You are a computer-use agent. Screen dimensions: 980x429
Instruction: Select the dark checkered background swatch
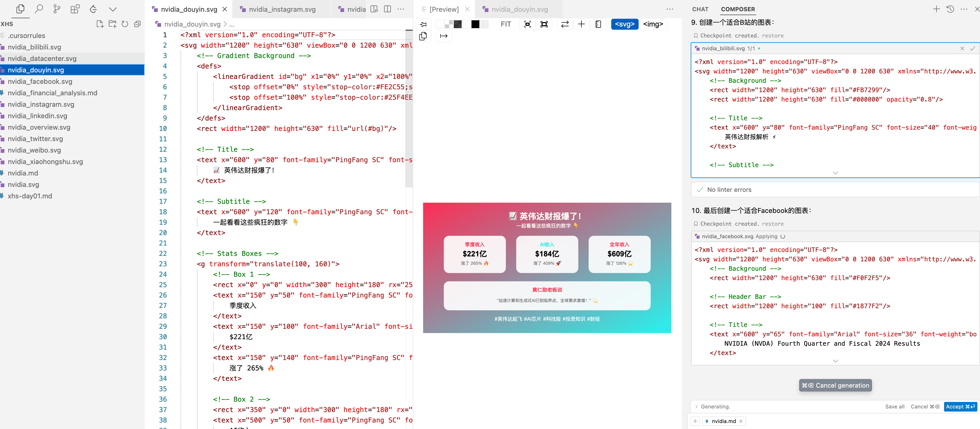pyautogui.click(x=458, y=24)
